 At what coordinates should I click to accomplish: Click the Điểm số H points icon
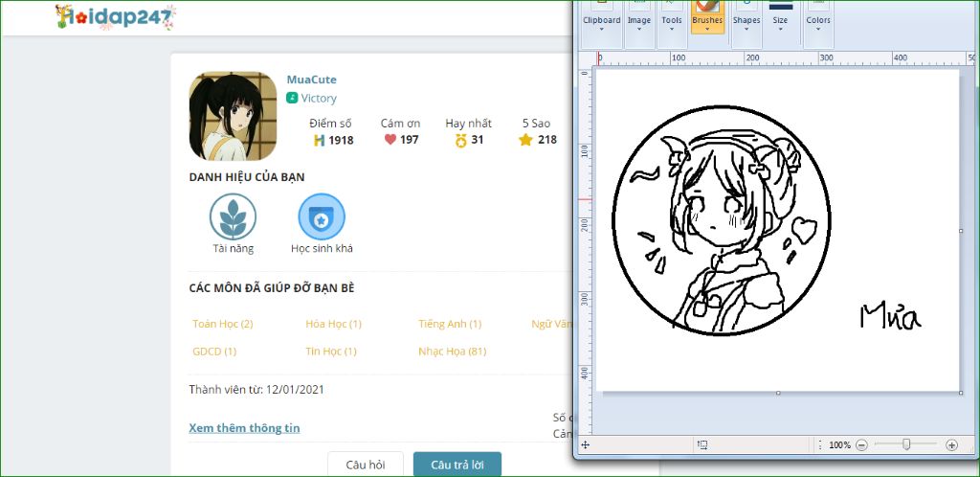pyautogui.click(x=320, y=141)
